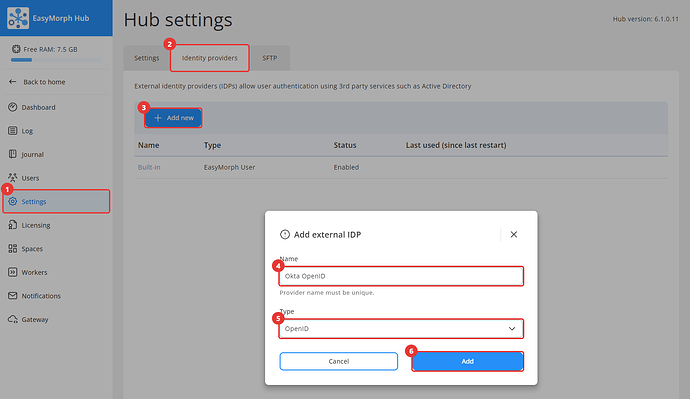Image resolution: width=690 pixels, height=399 pixels.
Task: Click the Free RAM usage bar
Action: click(56, 60)
